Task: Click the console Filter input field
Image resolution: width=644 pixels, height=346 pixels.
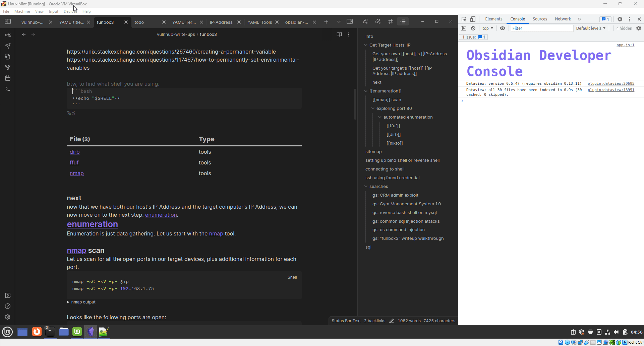Action: pos(542,28)
